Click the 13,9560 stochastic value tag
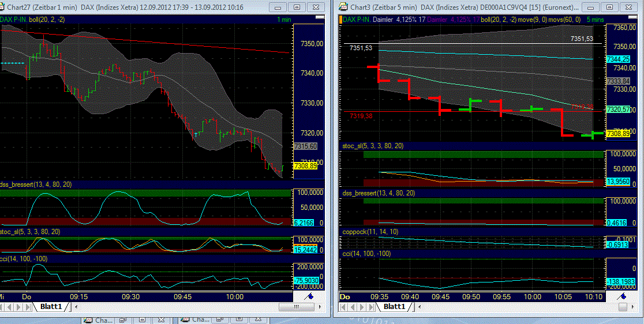 point(618,181)
